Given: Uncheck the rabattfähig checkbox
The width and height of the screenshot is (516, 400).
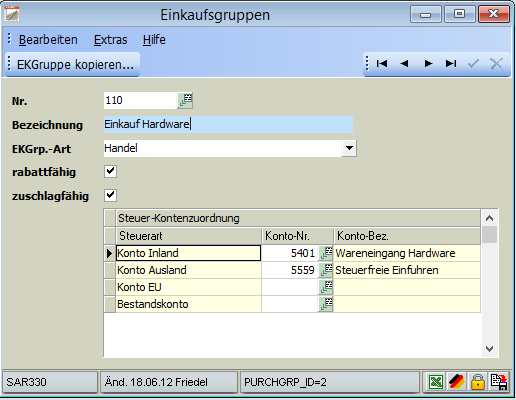Looking at the screenshot, I should point(110,172).
